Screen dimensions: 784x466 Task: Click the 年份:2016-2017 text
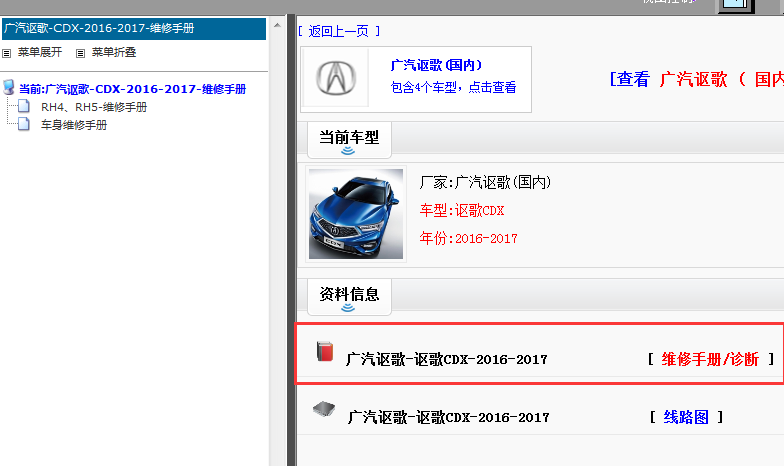468,238
